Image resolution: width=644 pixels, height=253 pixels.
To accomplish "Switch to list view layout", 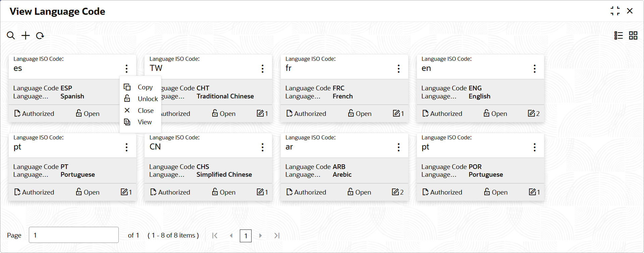I will point(619,35).
